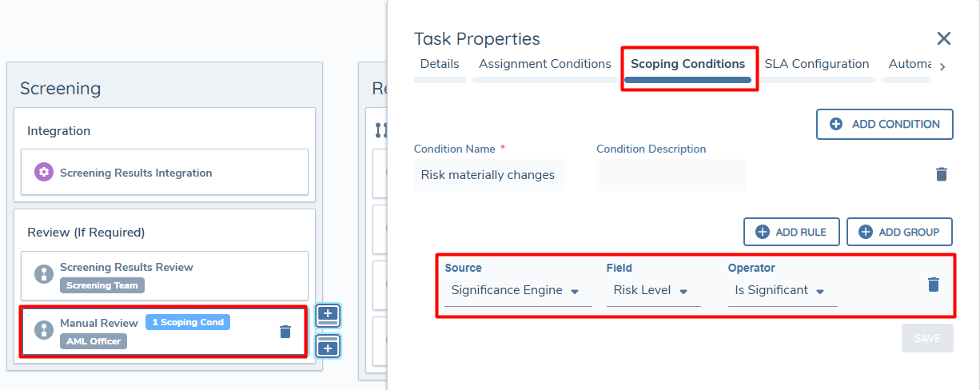
Task: Open the Source dropdown Significance Engine
Action: point(518,290)
